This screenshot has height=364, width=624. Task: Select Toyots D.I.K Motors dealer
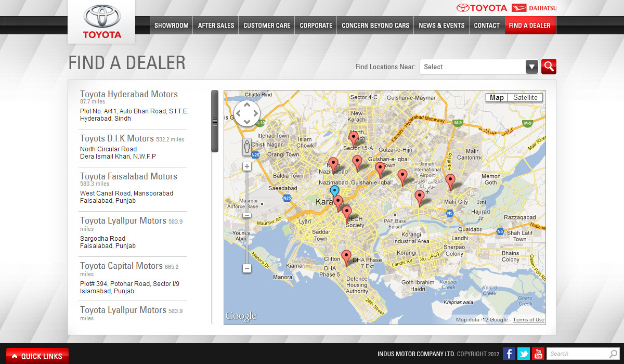click(117, 138)
